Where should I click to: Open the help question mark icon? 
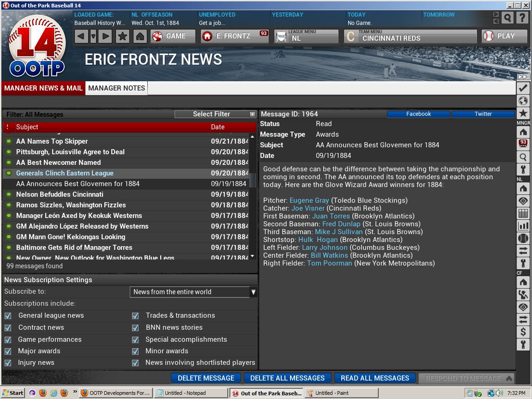(522, 18)
